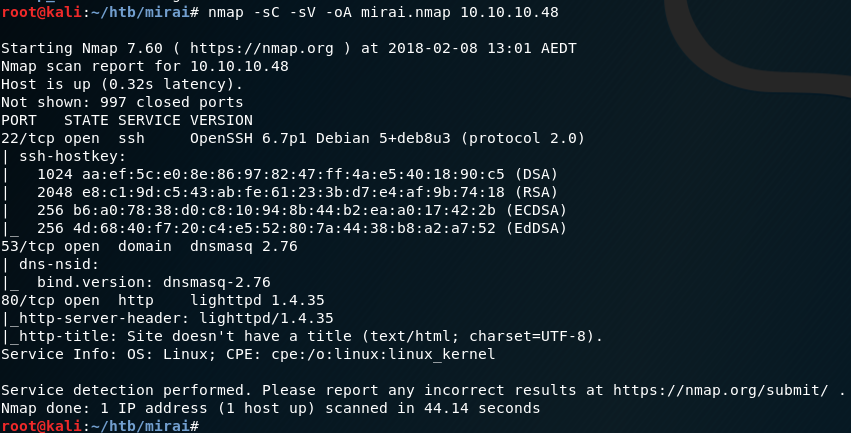Screen dimensions: 851x433
Task: Click the 80/tcp open http line
Action: 150,300
